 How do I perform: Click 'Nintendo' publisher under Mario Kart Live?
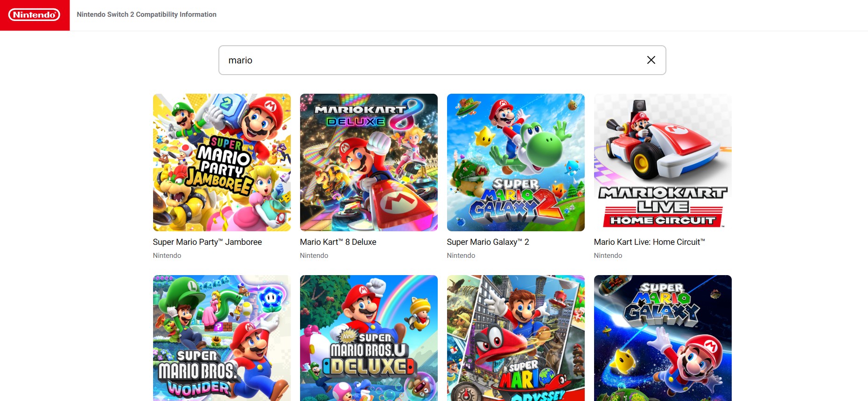click(x=608, y=256)
